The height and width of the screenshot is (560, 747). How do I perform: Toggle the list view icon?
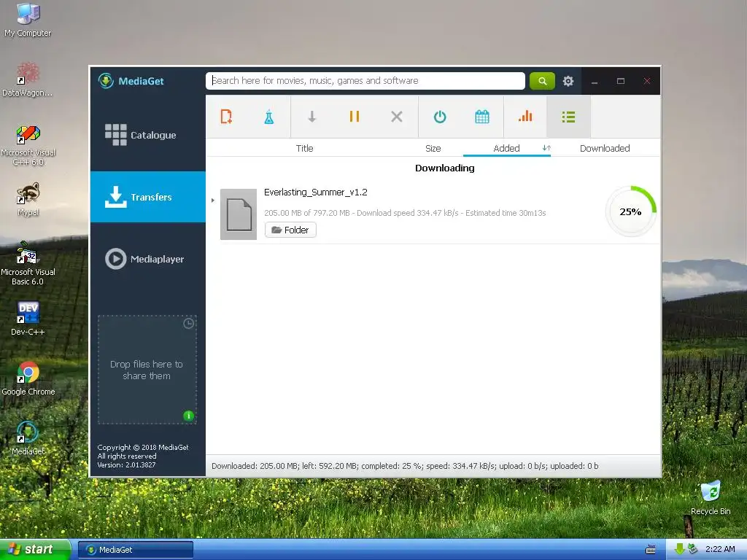pos(568,117)
